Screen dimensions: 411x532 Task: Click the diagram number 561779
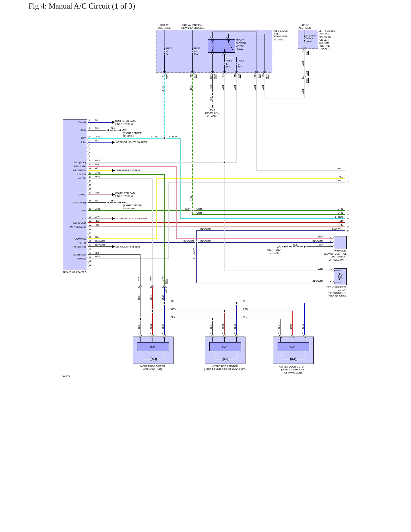tap(66, 376)
